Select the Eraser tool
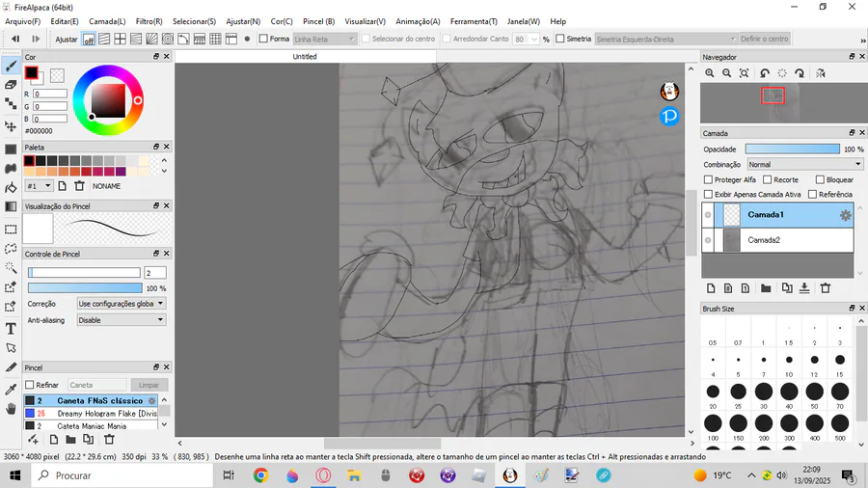Viewport: 868px width, 488px height. click(x=11, y=85)
